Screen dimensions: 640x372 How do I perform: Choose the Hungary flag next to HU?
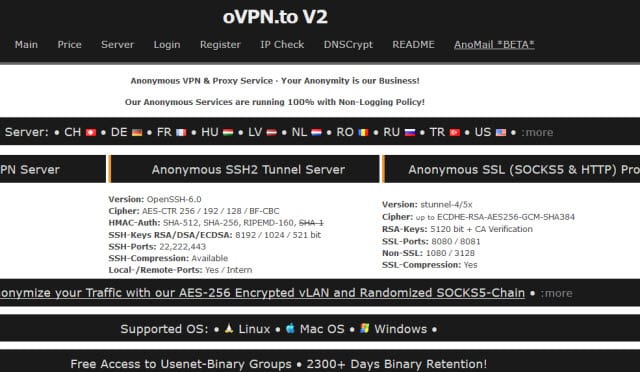pyautogui.click(x=228, y=132)
